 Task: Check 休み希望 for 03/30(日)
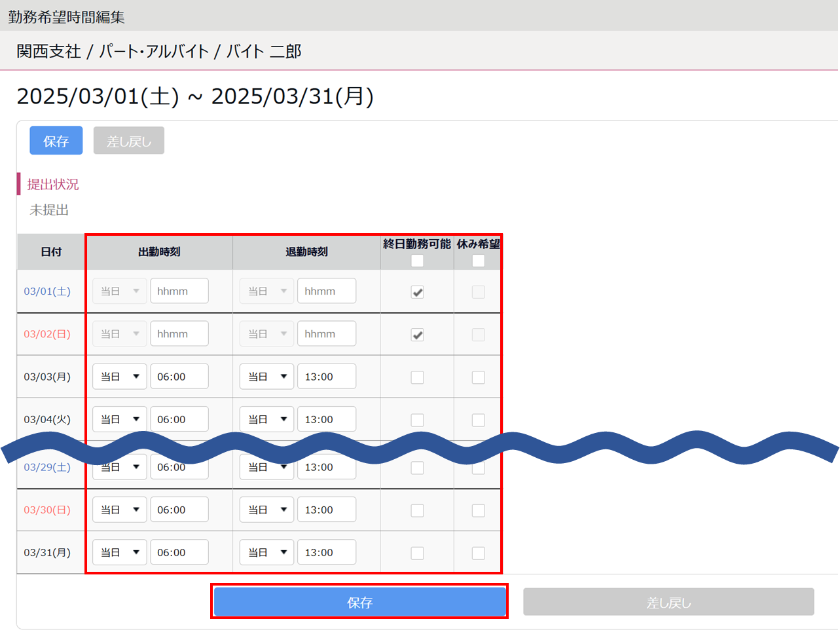pyautogui.click(x=479, y=510)
